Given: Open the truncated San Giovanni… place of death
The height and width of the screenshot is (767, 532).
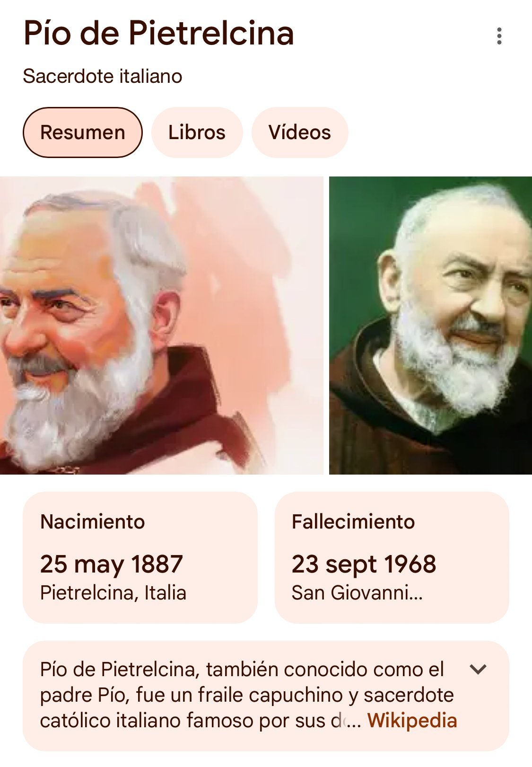Looking at the screenshot, I should pyautogui.click(x=357, y=593).
